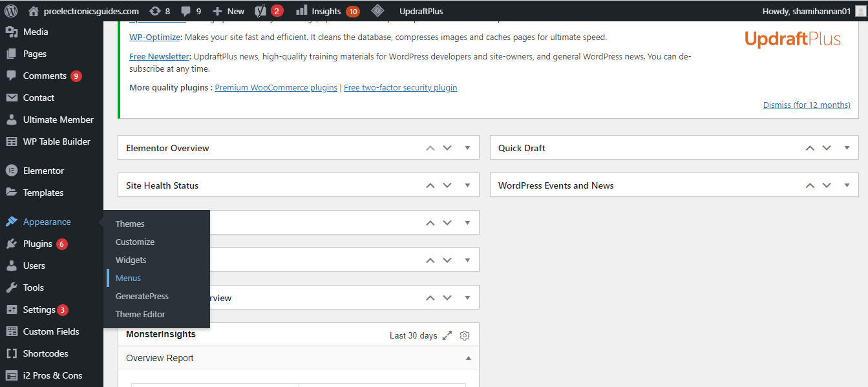Open Insights bar chart in admin bar
The height and width of the screenshot is (387, 868).
301,11
